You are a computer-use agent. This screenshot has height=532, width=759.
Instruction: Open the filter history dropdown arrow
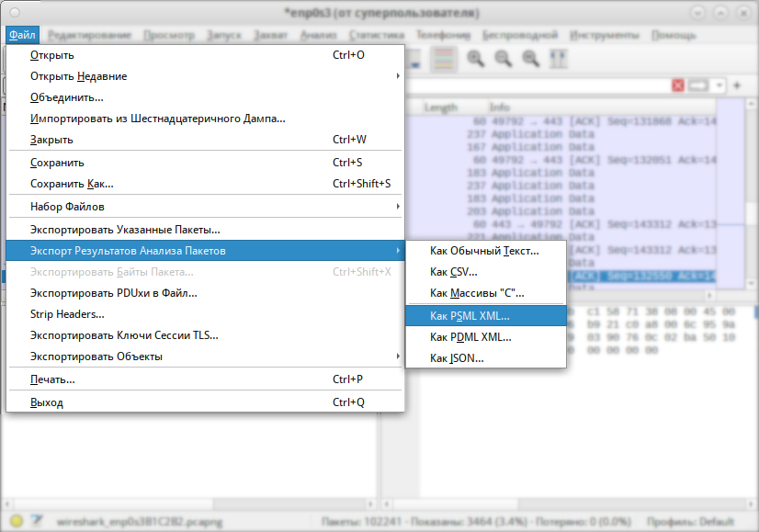tap(719, 85)
